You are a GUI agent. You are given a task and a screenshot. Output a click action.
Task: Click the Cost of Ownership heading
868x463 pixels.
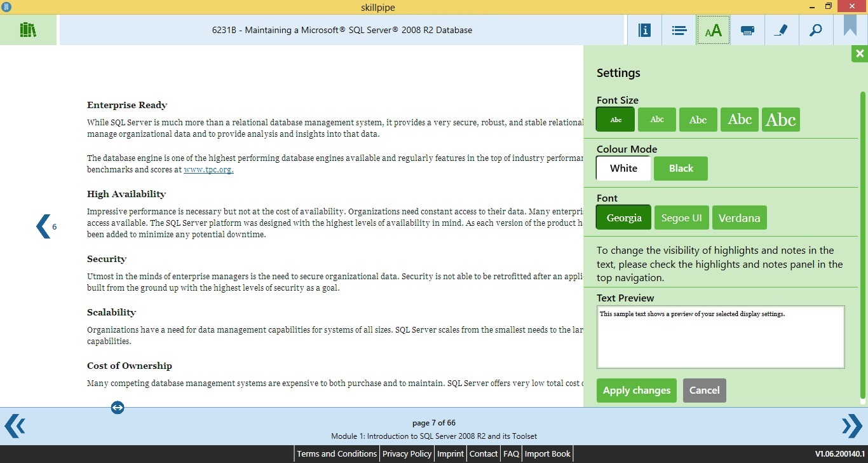pos(130,366)
